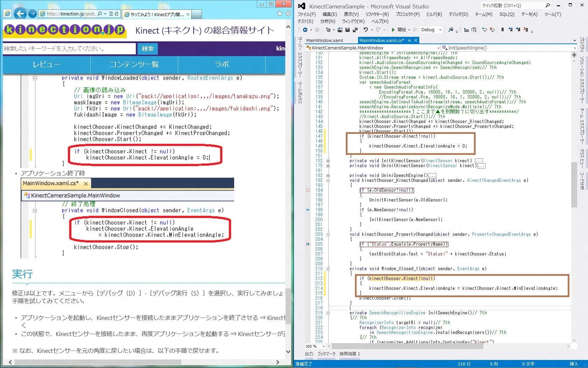Collapse kinectChooser_PropertyChanged method at line 203
The height and width of the screenshot is (368, 588).
tap(328, 234)
